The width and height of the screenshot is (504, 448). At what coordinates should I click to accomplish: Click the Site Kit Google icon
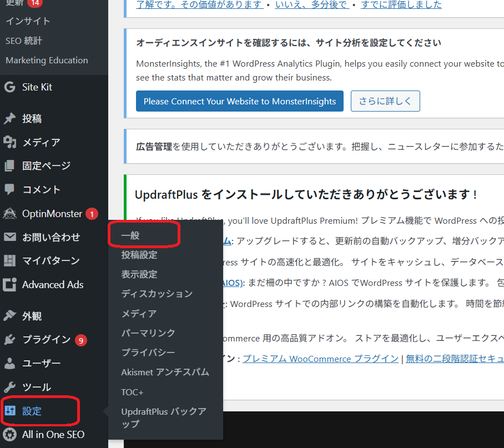tap(9, 87)
